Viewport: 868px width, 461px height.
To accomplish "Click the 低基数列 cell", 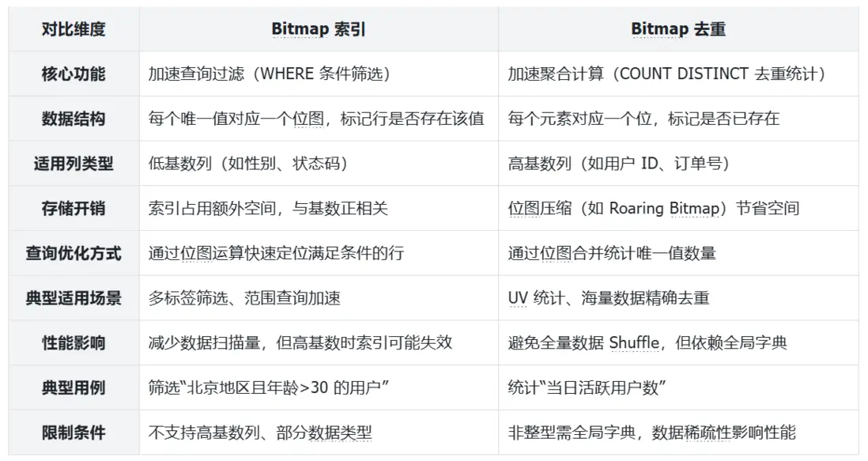I will [x=248, y=164].
